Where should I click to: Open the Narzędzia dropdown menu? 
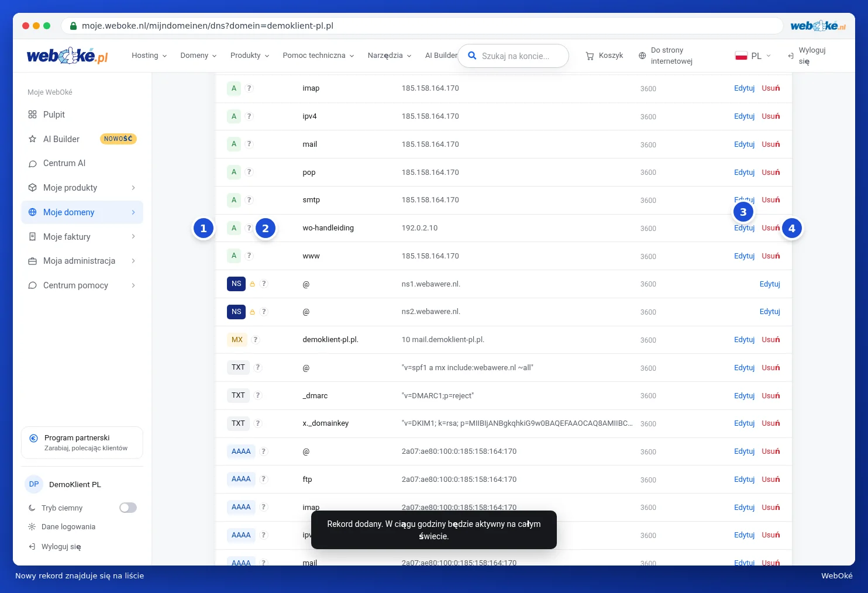(x=390, y=56)
